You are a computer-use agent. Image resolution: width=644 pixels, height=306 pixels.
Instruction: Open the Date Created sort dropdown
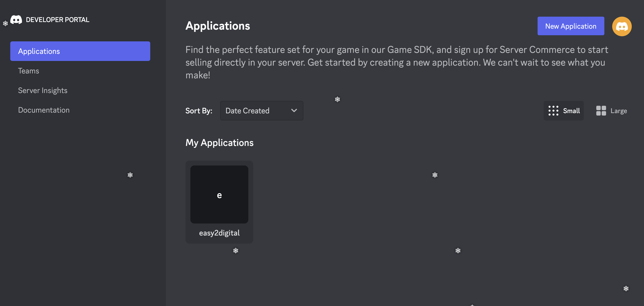click(x=261, y=111)
